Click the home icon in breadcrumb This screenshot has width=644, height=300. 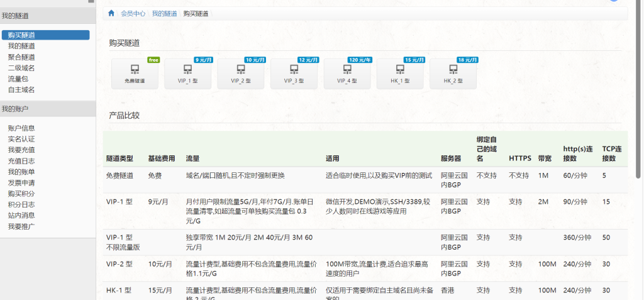click(111, 13)
